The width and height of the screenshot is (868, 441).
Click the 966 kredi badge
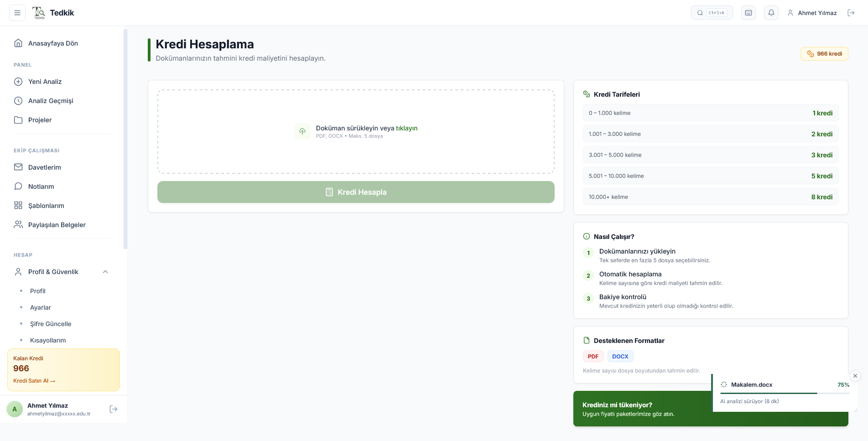(824, 54)
